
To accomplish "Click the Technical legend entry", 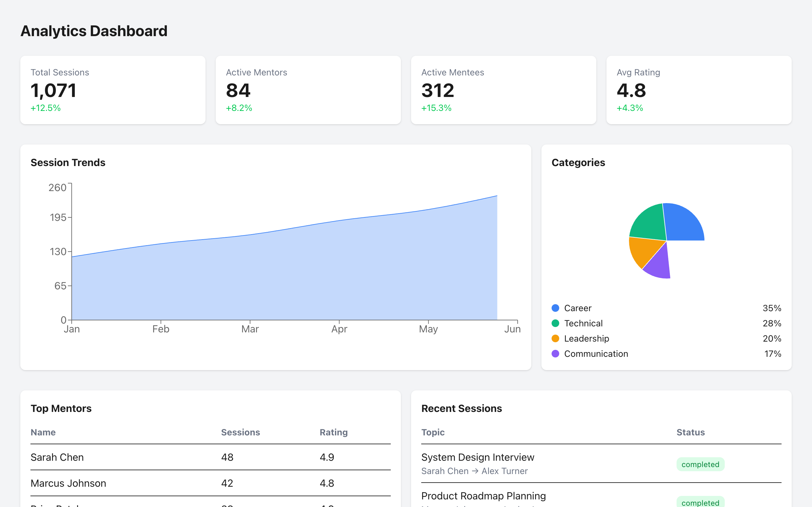I will coord(584,323).
